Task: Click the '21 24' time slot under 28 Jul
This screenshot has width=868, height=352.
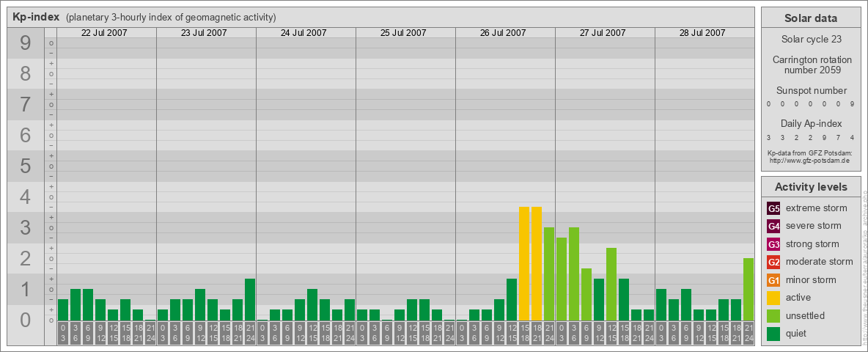Action: [749, 333]
